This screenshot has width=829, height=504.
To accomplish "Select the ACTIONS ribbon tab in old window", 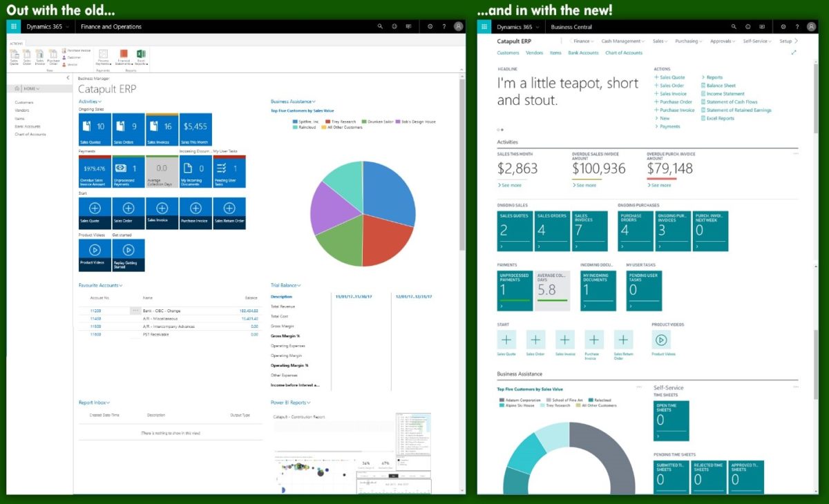I will pyautogui.click(x=17, y=43).
